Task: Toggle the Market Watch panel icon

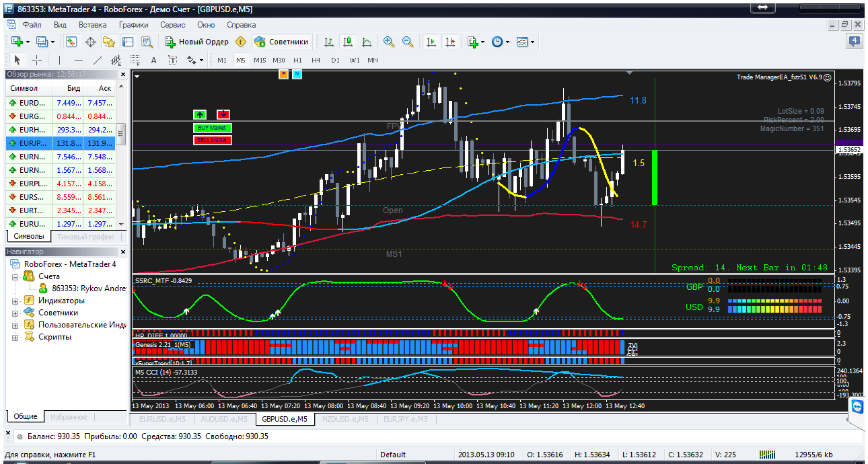Action: [x=71, y=42]
